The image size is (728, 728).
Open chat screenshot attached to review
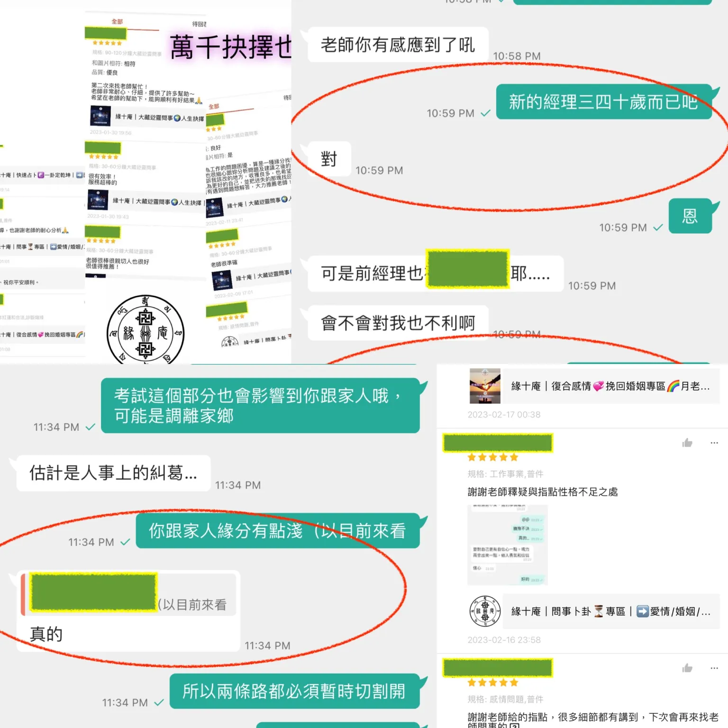[508, 545]
